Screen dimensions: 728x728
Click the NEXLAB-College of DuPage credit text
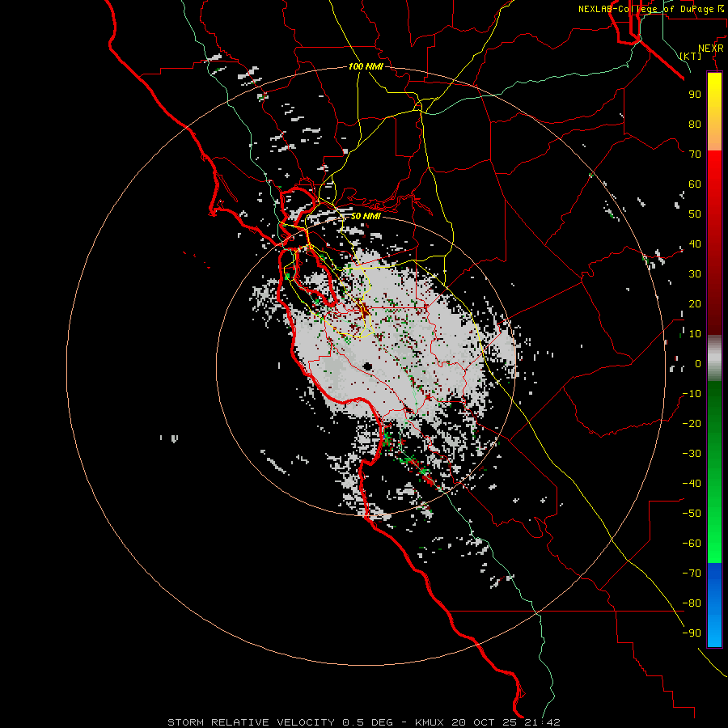[x=645, y=9]
